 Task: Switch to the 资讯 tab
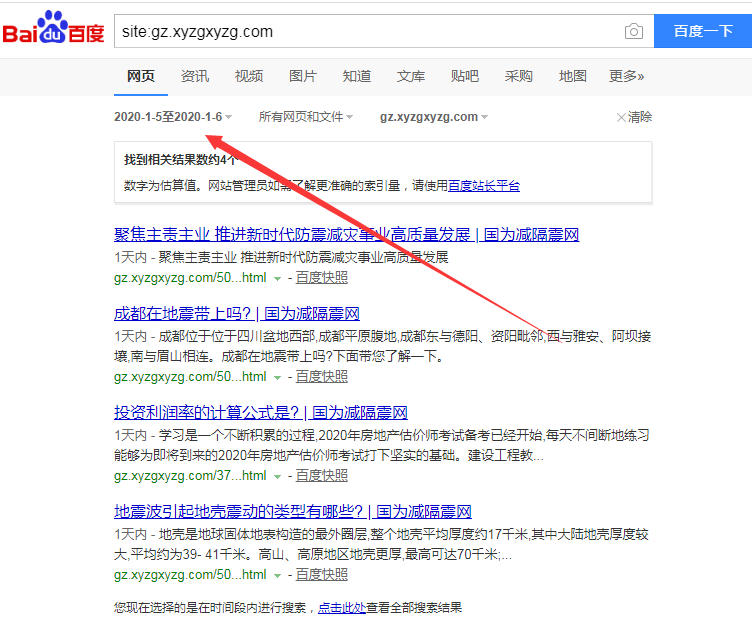point(195,76)
